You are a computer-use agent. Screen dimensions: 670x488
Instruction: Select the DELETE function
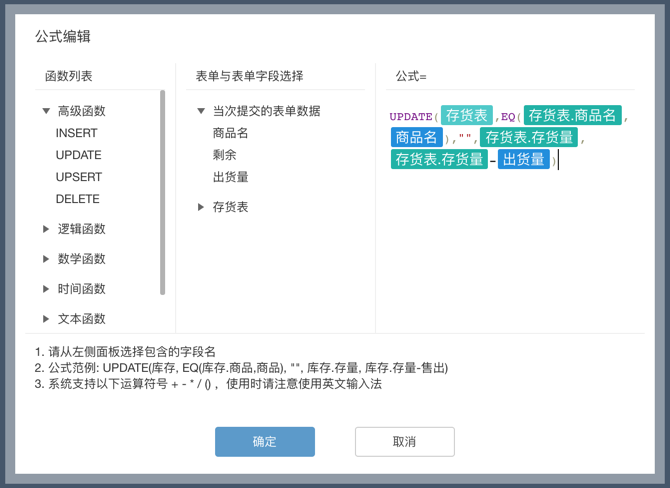coord(78,199)
